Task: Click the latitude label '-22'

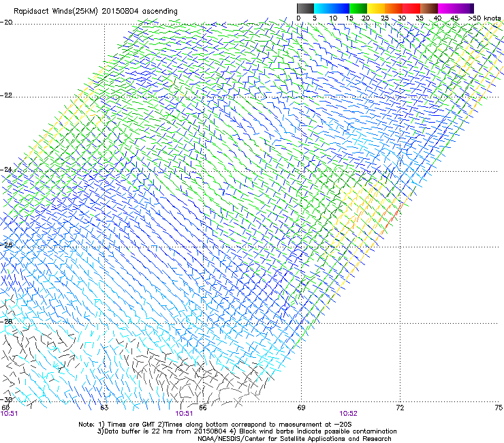Action: [x=6, y=95]
